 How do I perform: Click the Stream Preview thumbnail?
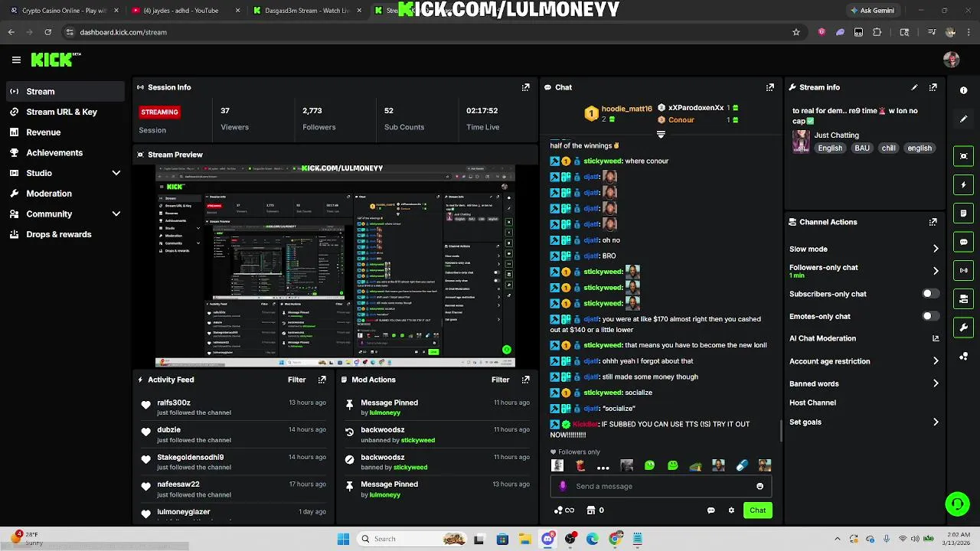point(335,266)
